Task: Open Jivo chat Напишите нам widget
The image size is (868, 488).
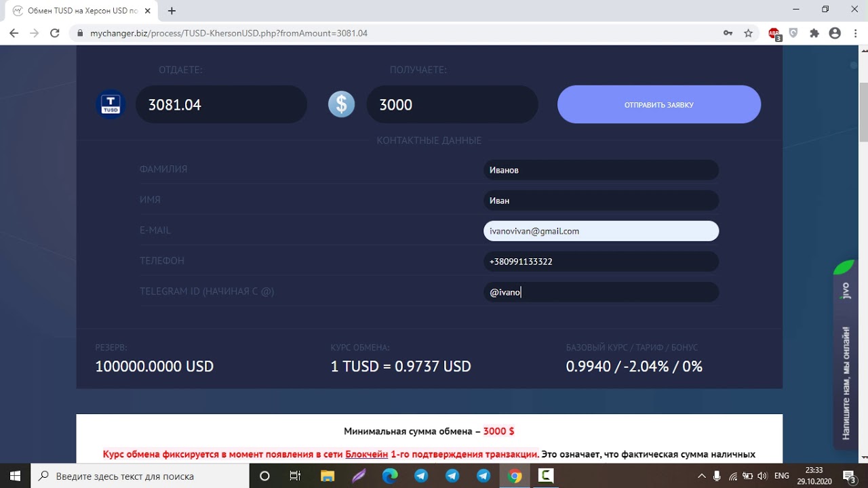Action: point(846,354)
